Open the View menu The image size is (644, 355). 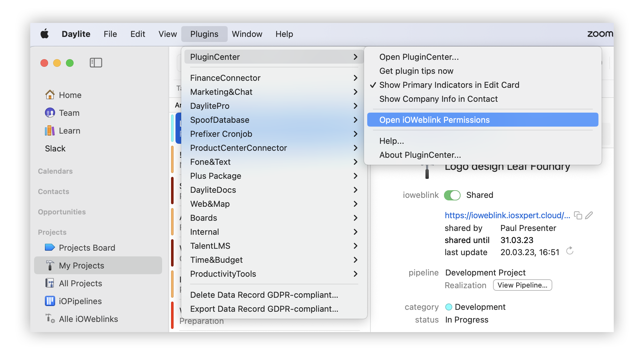click(168, 34)
